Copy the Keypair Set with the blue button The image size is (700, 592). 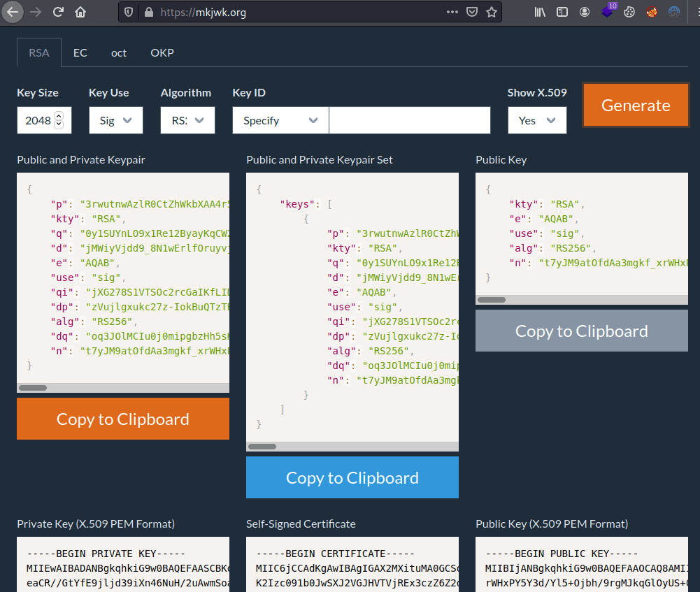point(352,477)
